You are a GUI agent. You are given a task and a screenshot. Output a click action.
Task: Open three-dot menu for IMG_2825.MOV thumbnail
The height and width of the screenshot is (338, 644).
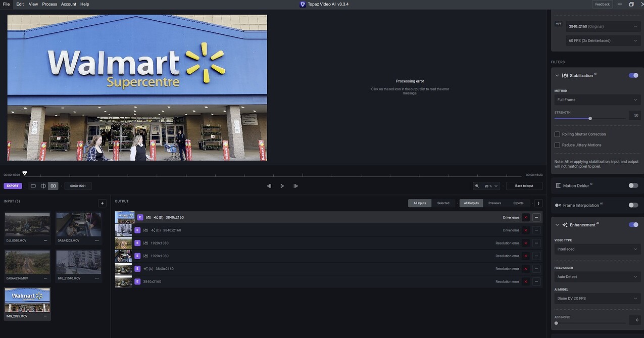[x=45, y=316]
